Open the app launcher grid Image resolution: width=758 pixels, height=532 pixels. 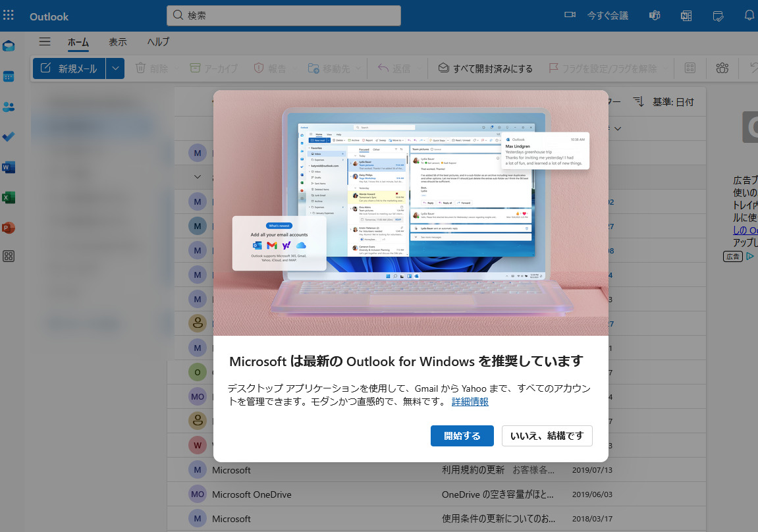pyautogui.click(x=8, y=15)
